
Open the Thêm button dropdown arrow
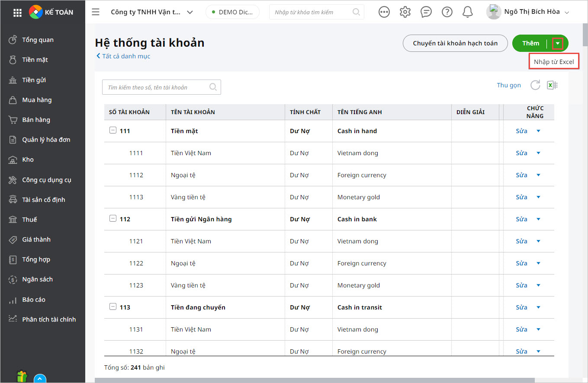tap(558, 43)
